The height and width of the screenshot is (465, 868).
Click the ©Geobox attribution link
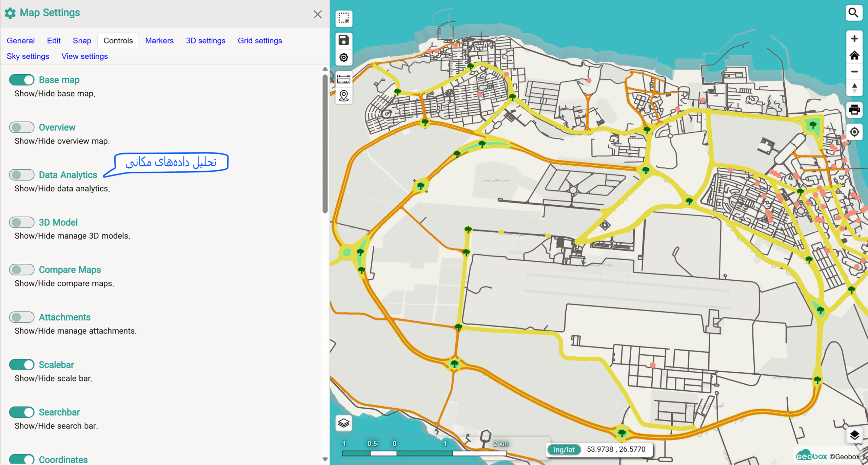tap(844, 457)
